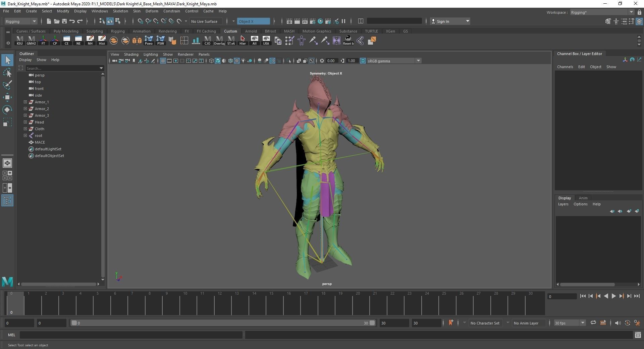Activate the Lasso Select tool
This screenshot has width=644, height=349.
[7, 72]
